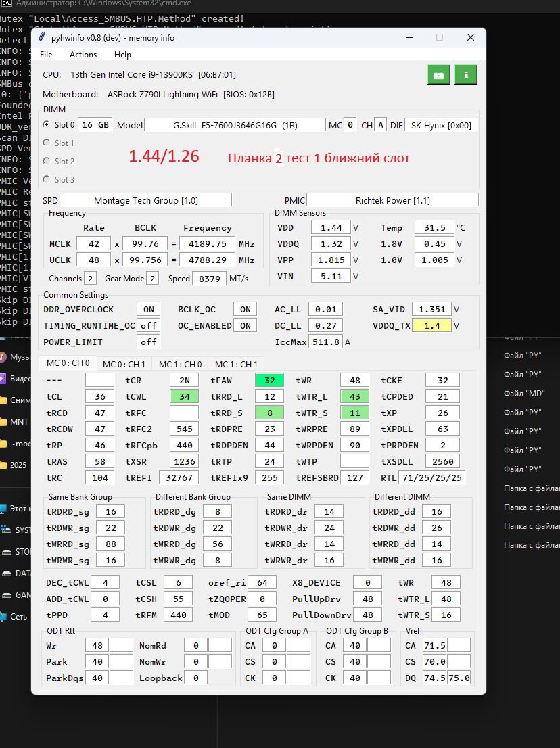Click the VIN sensor value 5.11
The image size is (560, 748).
331,276
